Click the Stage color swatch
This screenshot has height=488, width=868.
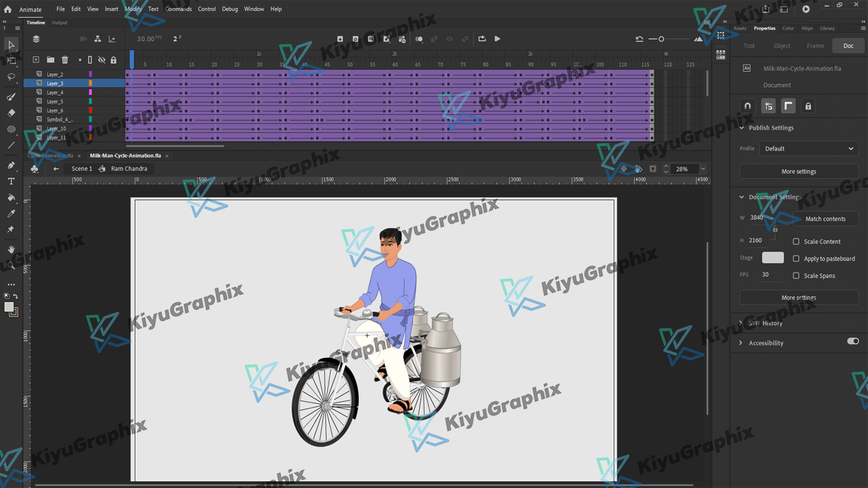tap(772, 258)
